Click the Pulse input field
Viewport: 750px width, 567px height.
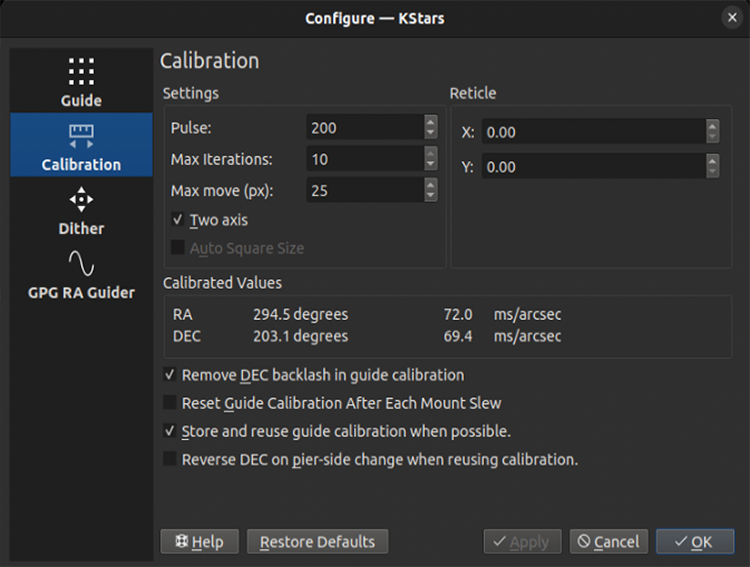[x=364, y=128]
